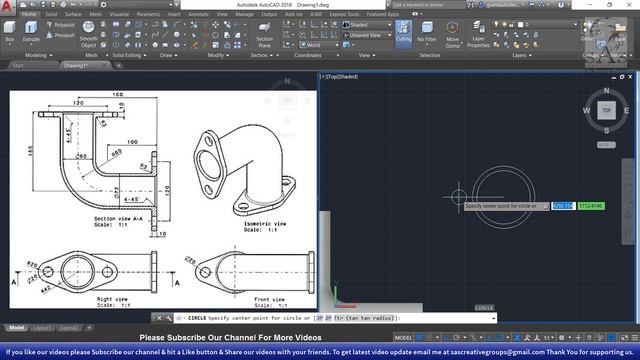Click the No Filter selection button

pyautogui.click(x=427, y=32)
